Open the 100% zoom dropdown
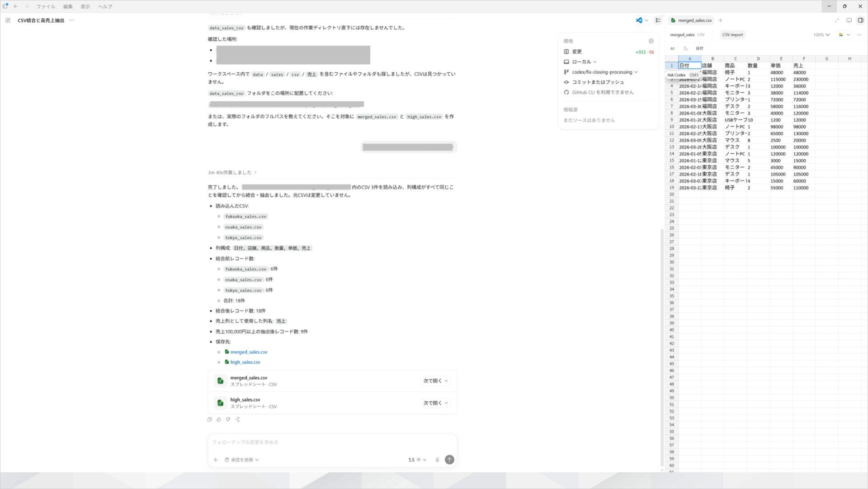Viewport: 868px width, 489px height. click(x=821, y=35)
